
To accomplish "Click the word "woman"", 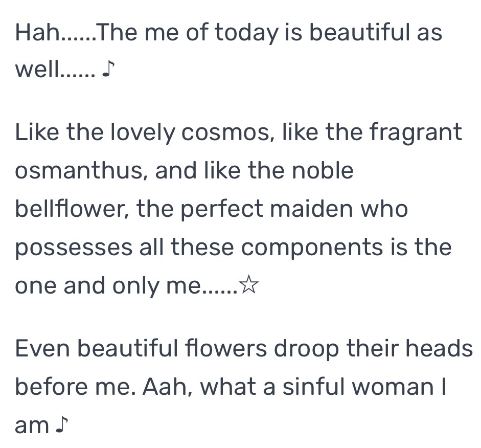I will (x=393, y=387).
